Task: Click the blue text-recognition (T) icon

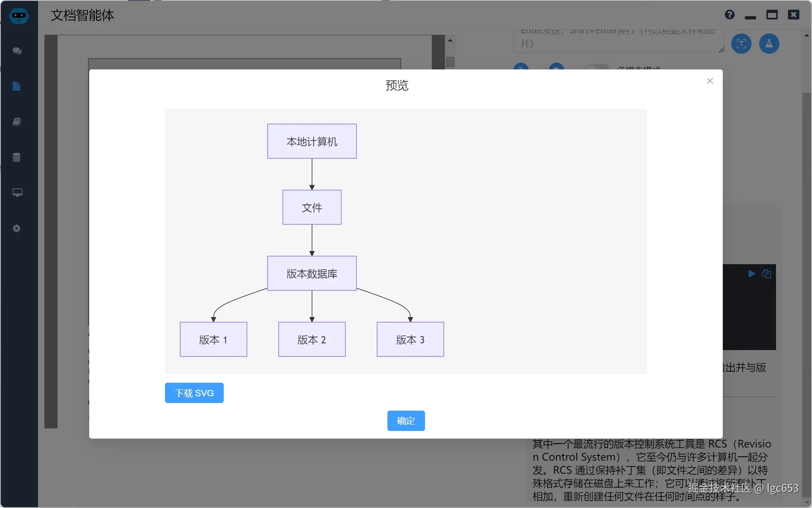Action: [x=741, y=44]
